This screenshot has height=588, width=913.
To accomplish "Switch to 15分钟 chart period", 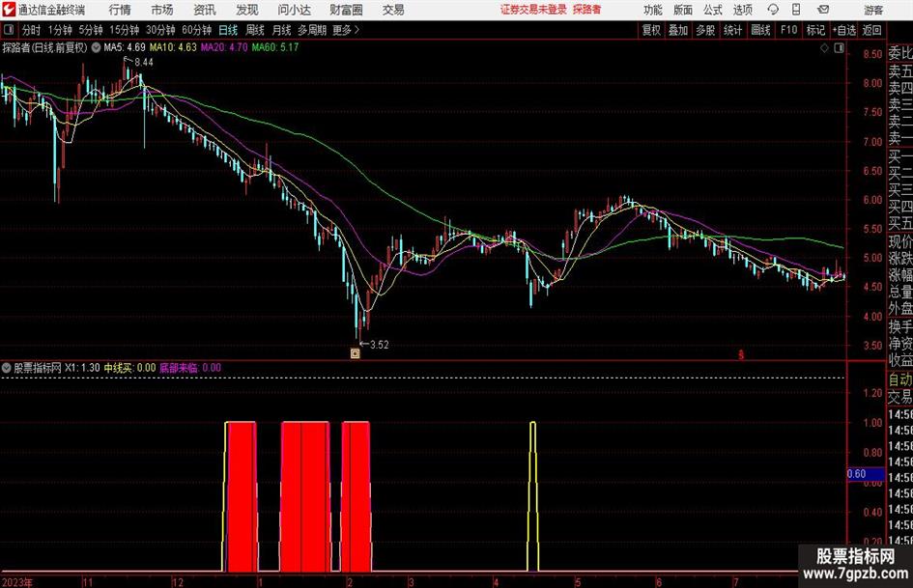I will tap(125, 30).
